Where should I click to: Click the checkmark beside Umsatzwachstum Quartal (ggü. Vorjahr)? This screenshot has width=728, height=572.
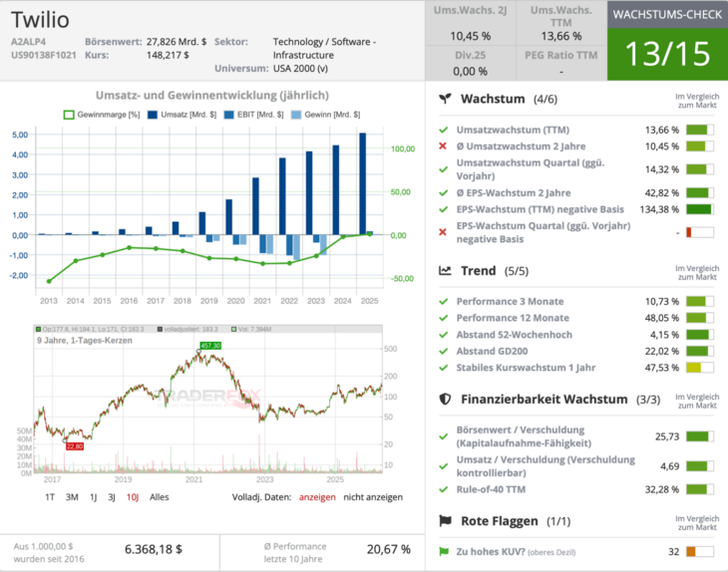click(444, 169)
